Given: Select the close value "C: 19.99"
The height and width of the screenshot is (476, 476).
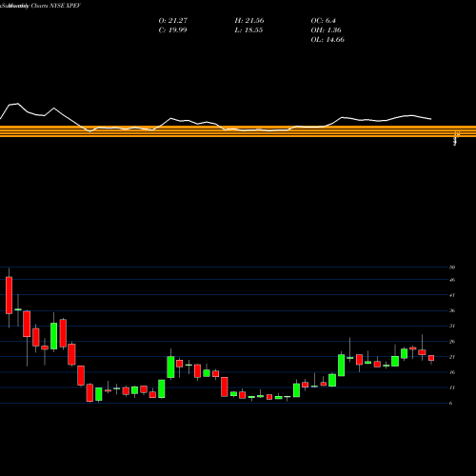Looking at the screenshot, I should click(x=172, y=30).
